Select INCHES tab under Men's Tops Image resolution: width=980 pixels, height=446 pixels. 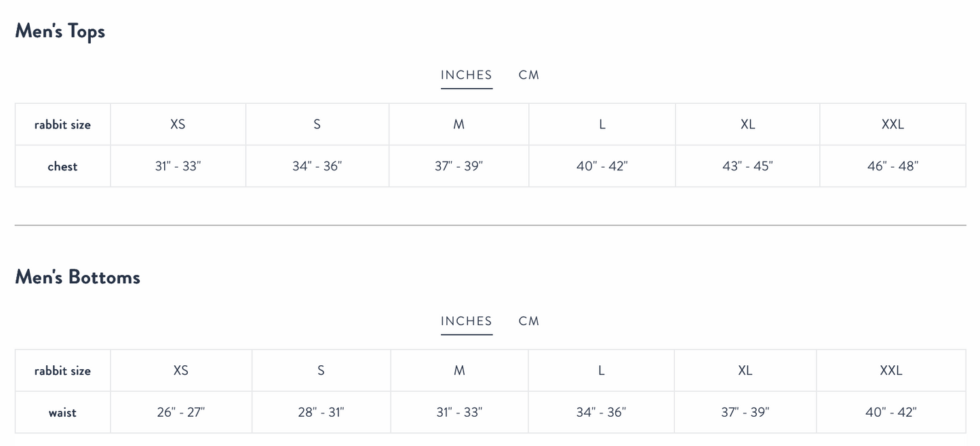click(466, 75)
